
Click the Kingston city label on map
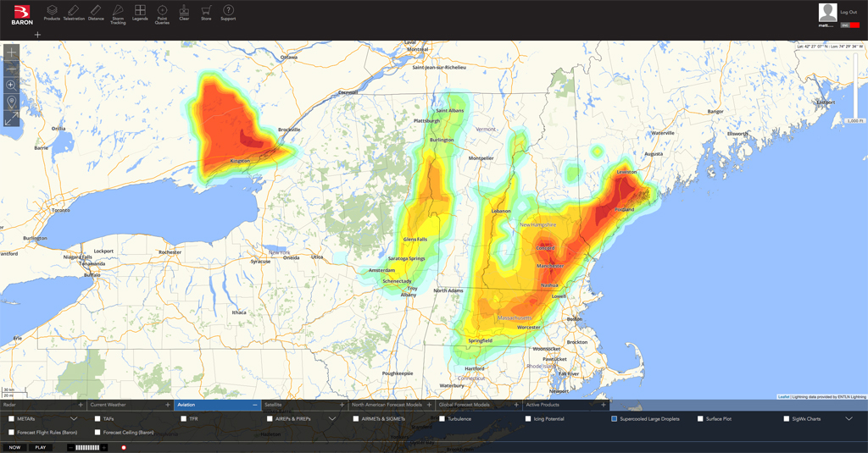pos(240,161)
